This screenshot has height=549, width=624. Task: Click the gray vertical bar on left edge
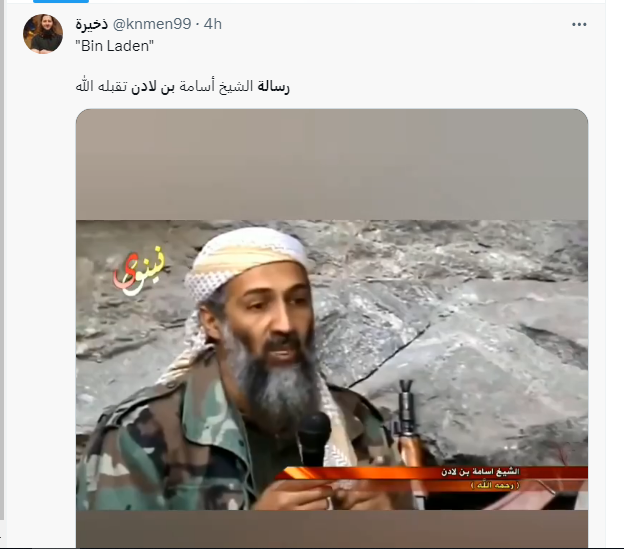tap(2, 259)
